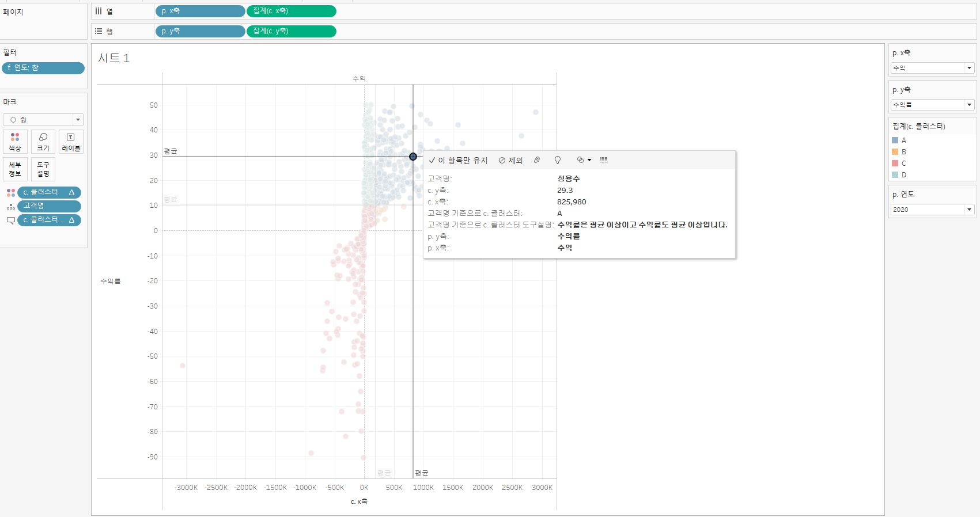Viewport: 980px width, 517px height.
Task: Click legend color swatch for cluster C
Action: 895,164
